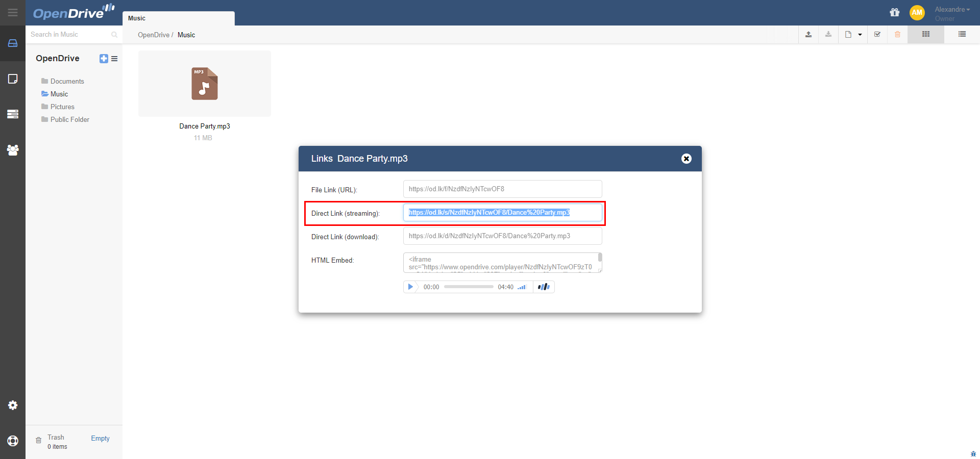
Task: Toggle the select-all checkmark icon
Action: [x=877, y=35]
